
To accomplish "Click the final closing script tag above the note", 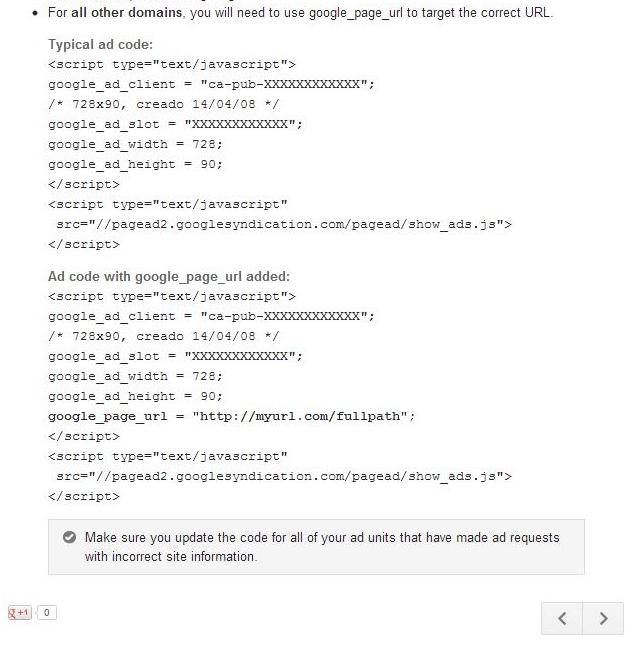I will (84, 496).
